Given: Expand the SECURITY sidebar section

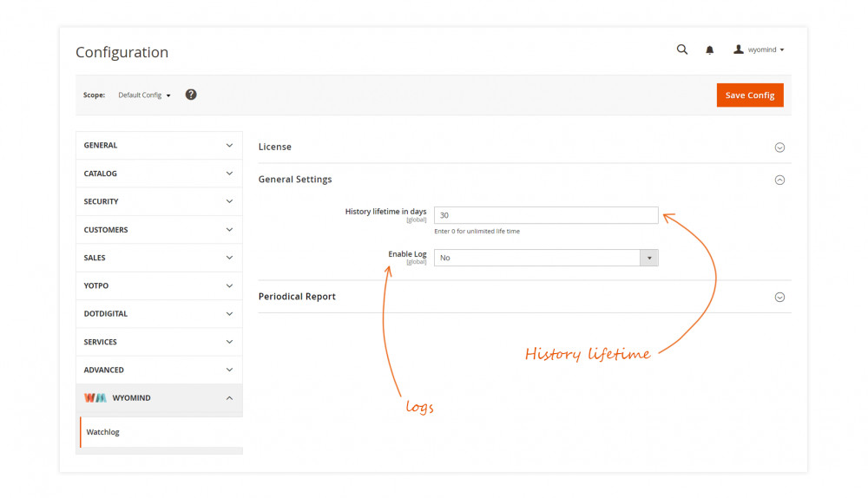Looking at the screenshot, I should pos(159,201).
